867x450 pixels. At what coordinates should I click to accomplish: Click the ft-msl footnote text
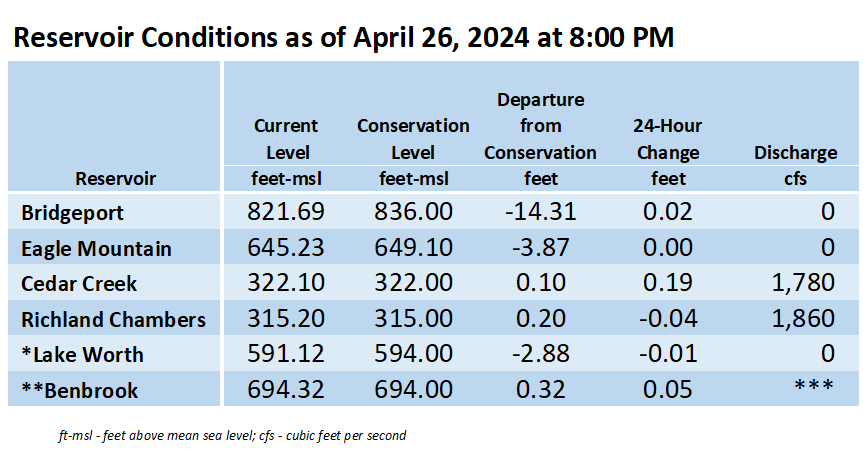(x=232, y=436)
